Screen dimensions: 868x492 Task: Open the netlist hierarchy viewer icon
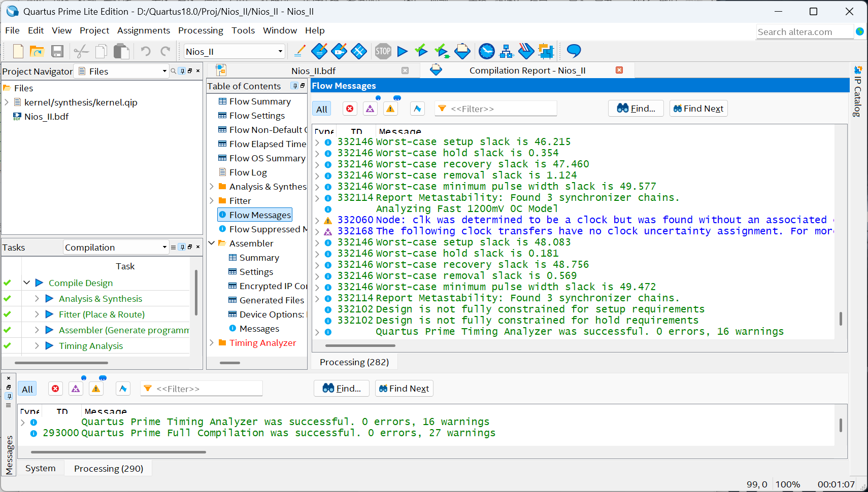(507, 51)
